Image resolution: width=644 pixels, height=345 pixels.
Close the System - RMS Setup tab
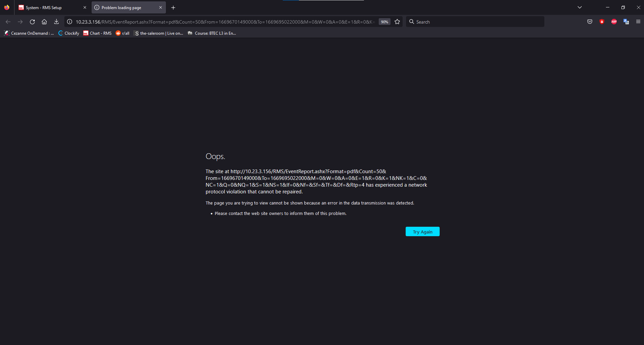pos(85,7)
